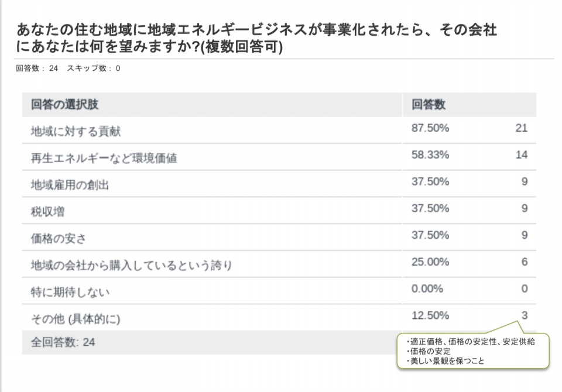Click the 税収増 row label

point(47,211)
